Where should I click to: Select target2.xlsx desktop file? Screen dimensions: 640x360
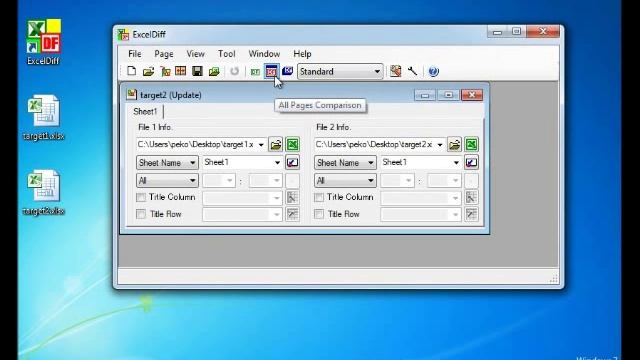point(44,193)
